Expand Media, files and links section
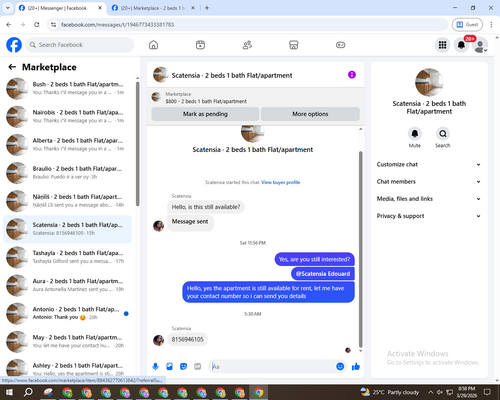The width and height of the screenshot is (500, 400). coord(429,199)
